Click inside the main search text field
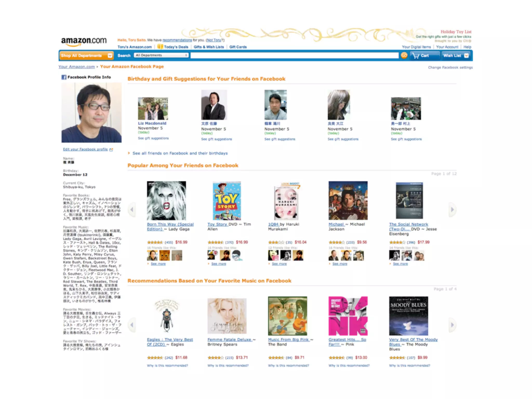Image resolution: width=532 pixels, height=399 pixels. coord(294,55)
